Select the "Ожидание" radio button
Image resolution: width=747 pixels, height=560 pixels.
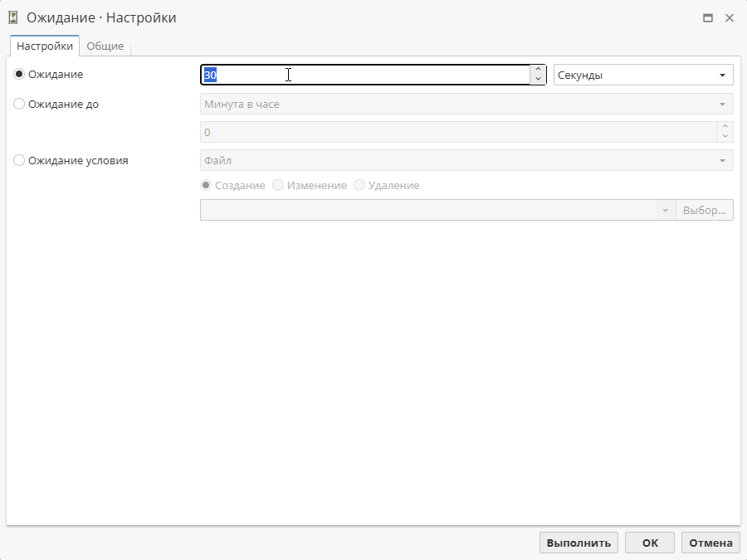18,74
